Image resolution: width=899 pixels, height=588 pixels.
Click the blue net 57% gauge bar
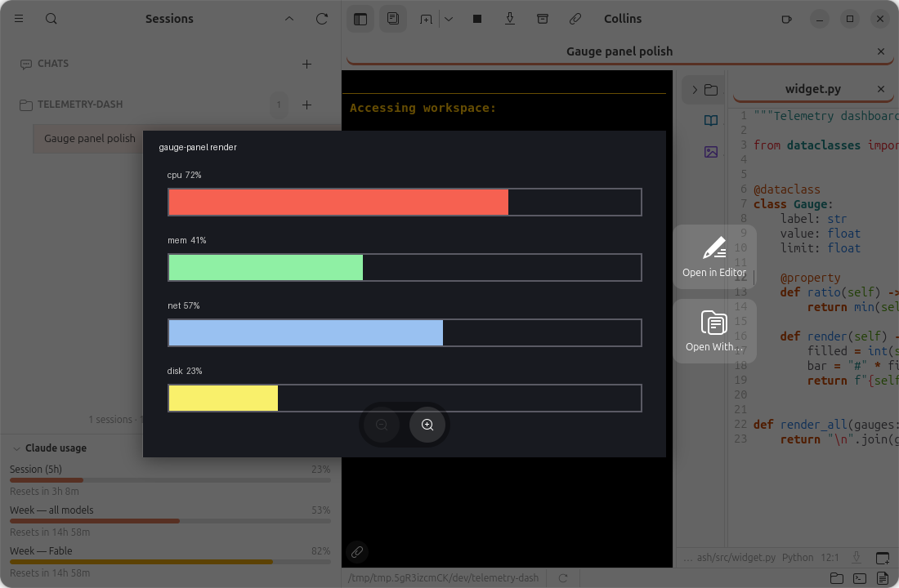click(x=306, y=333)
